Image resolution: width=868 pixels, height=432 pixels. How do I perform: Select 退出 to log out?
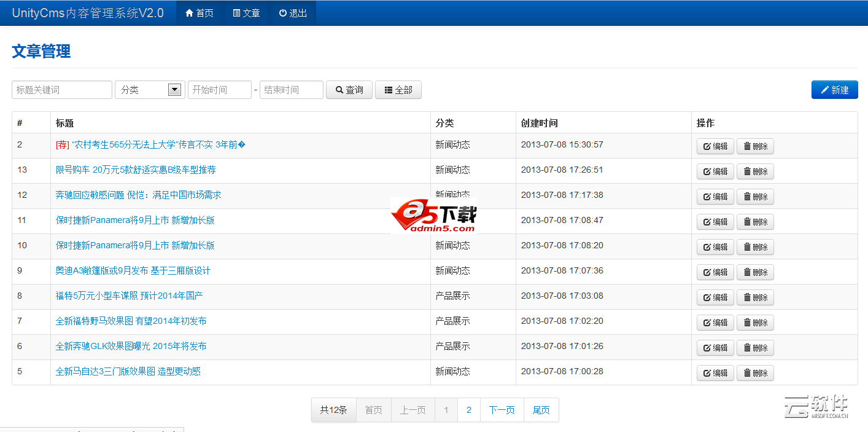(293, 13)
